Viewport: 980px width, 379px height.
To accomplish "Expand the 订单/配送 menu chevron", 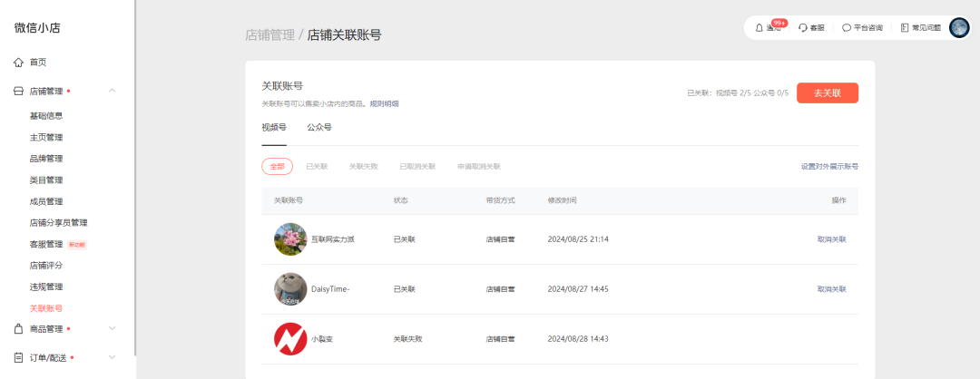I will pos(113,357).
